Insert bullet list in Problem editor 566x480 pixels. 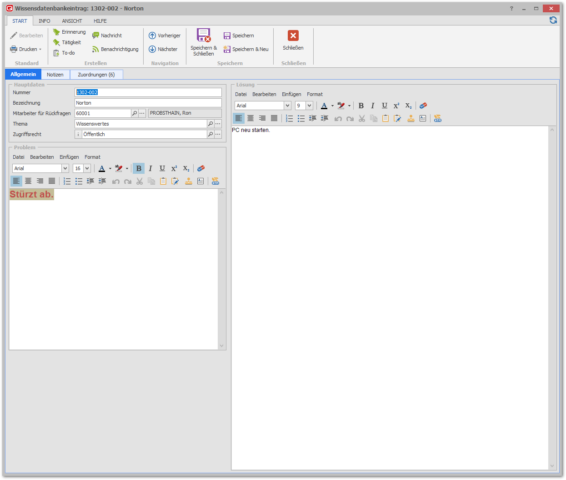[79, 181]
